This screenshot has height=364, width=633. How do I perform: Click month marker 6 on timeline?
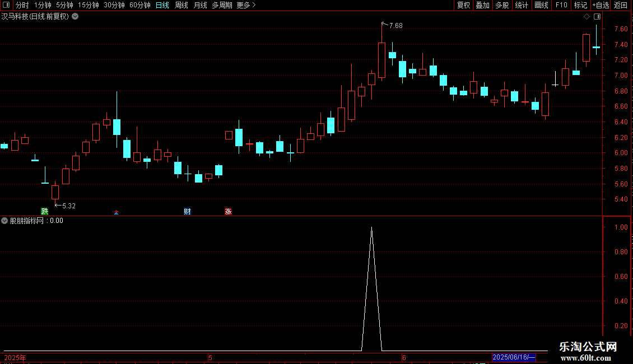[x=404, y=357]
